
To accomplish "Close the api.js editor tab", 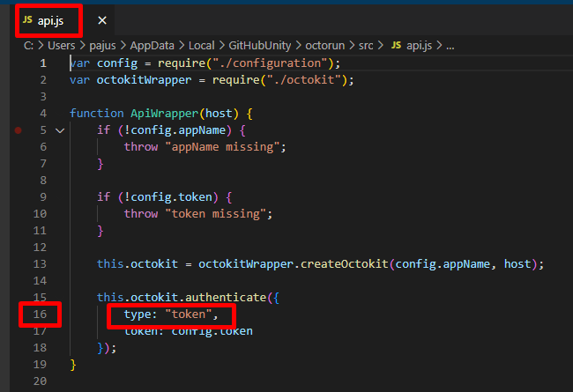I will tap(102, 19).
